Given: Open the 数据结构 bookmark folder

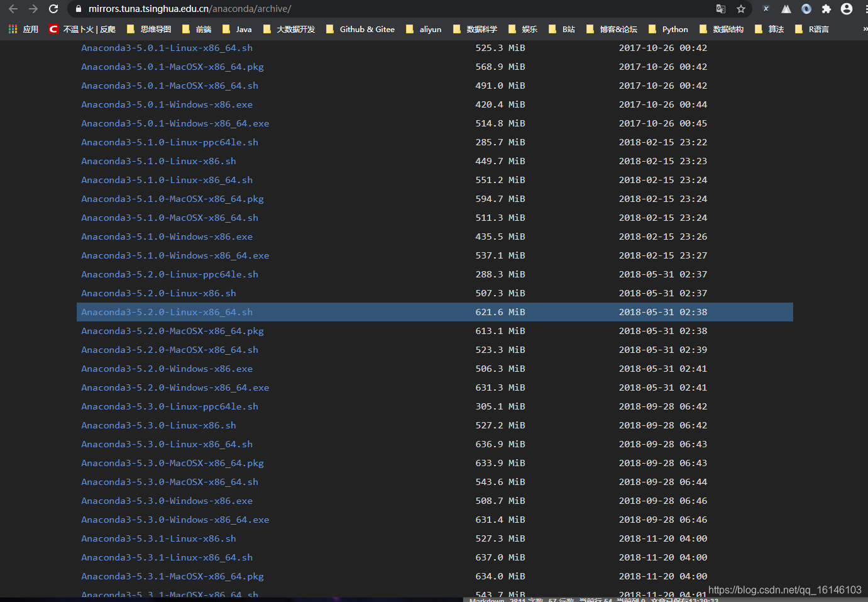Looking at the screenshot, I should coord(722,29).
